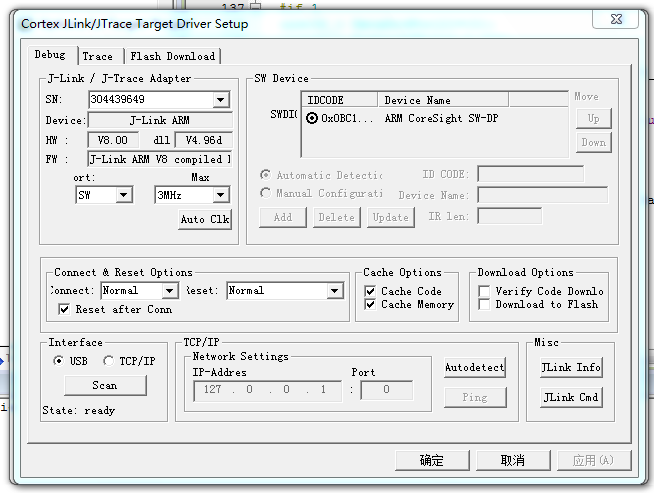Click the 应用(A) apply button
This screenshot has height=493, width=654.
pos(594,460)
